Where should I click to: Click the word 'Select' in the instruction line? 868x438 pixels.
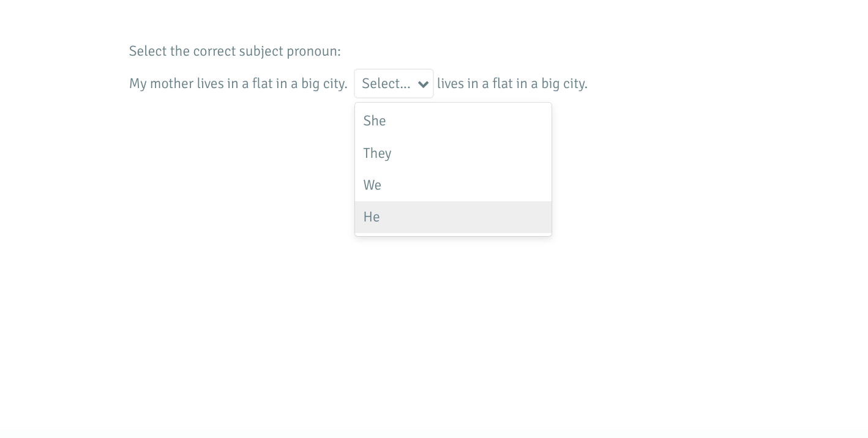coord(148,51)
